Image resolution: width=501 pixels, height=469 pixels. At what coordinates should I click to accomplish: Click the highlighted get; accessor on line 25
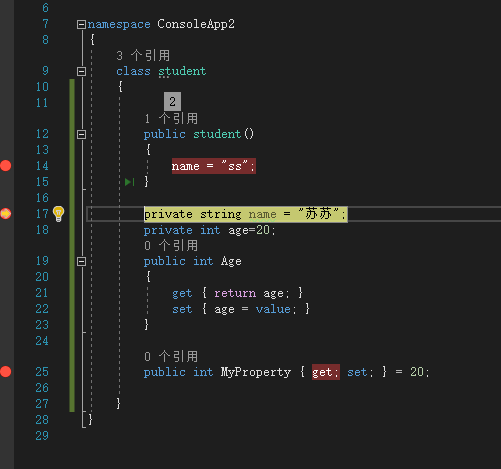(326, 372)
